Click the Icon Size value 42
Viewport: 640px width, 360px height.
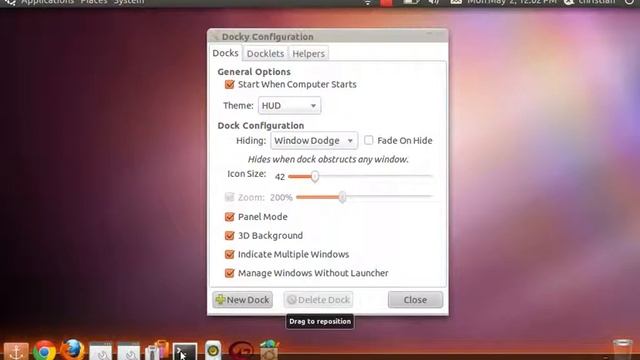280,177
